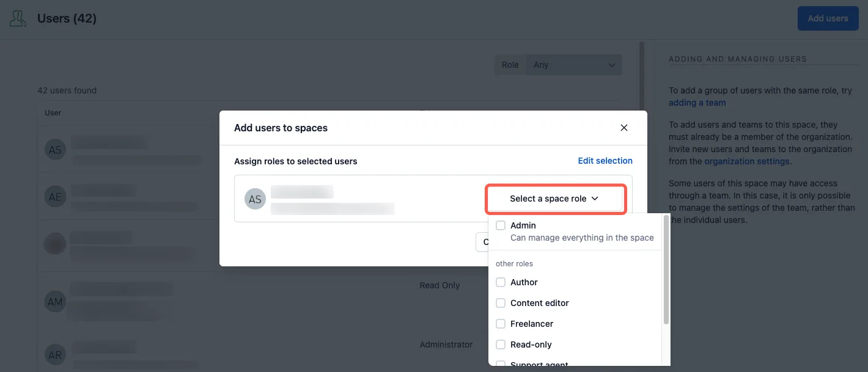Viewport: 868px width, 372px height.
Task: Close the Add users to spaces dialog
Action: point(624,128)
